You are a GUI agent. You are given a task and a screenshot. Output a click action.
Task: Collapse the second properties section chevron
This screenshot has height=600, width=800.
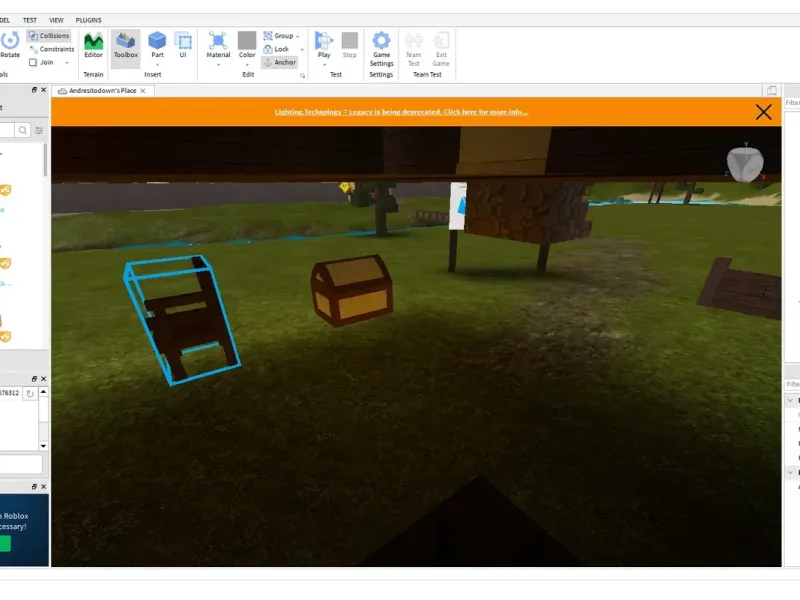pyautogui.click(x=790, y=472)
